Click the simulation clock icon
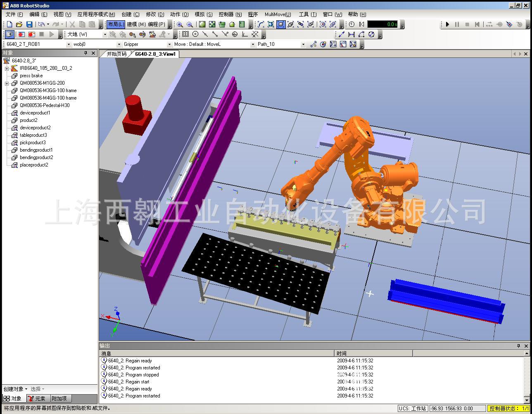This screenshot has width=532, height=414. click(x=351, y=25)
